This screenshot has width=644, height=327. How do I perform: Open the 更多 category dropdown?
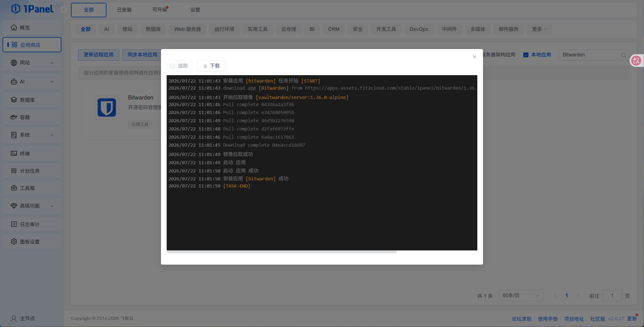coord(539,29)
